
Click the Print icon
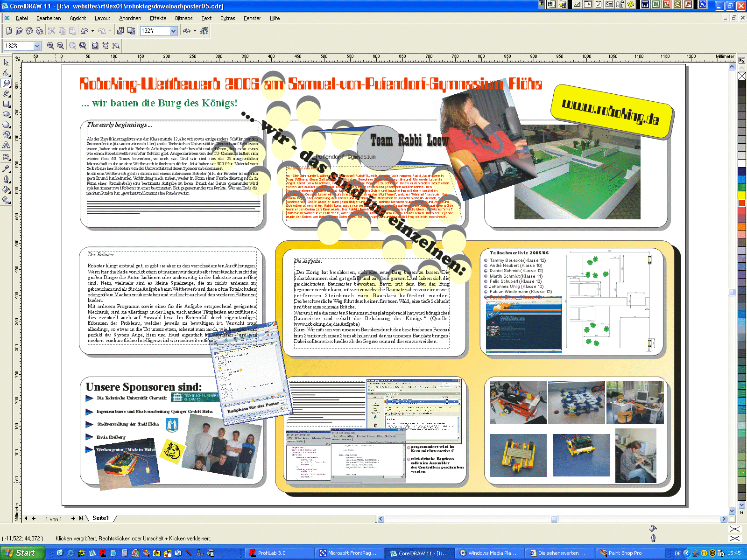(40, 31)
